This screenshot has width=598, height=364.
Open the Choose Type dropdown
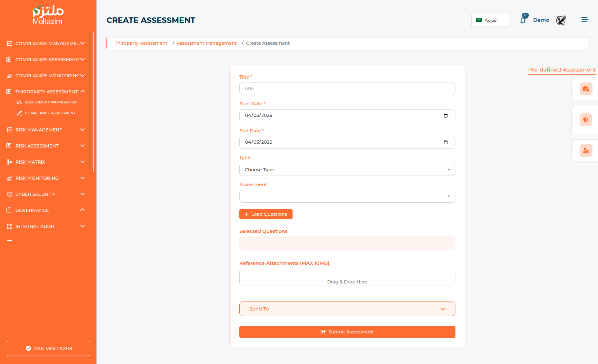(x=347, y=170)
